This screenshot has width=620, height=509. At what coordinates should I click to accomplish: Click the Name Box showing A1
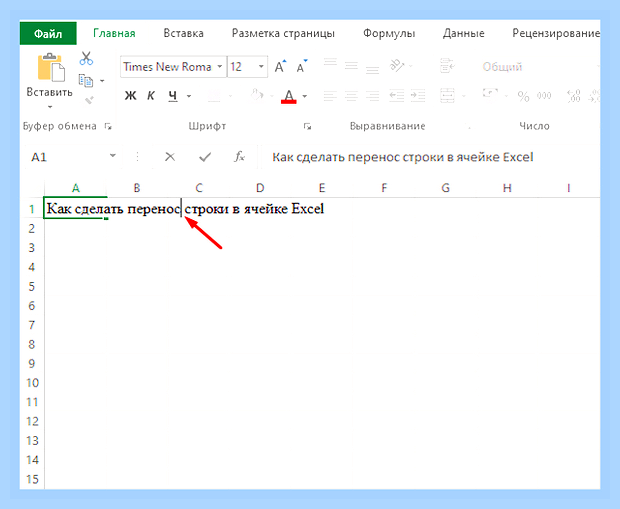(66, 157)
